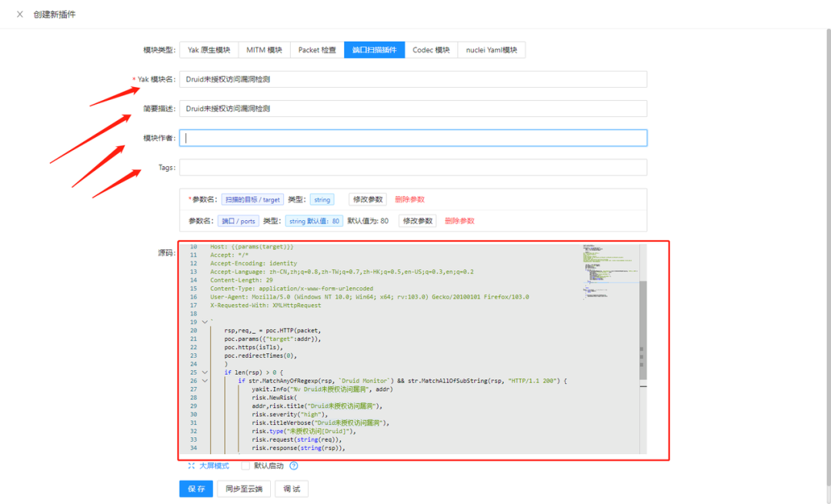Click the code editor vertical scrollbar
Image resolution: width=831 pixels, height=504 pixels.
click(x=642, y=330)
